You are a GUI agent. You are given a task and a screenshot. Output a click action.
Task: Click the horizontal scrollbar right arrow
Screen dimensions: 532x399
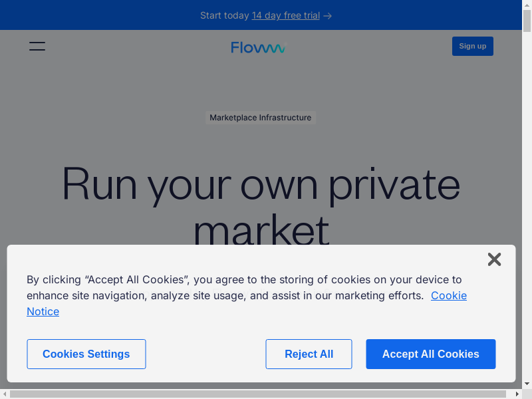[x=517, y=394]
